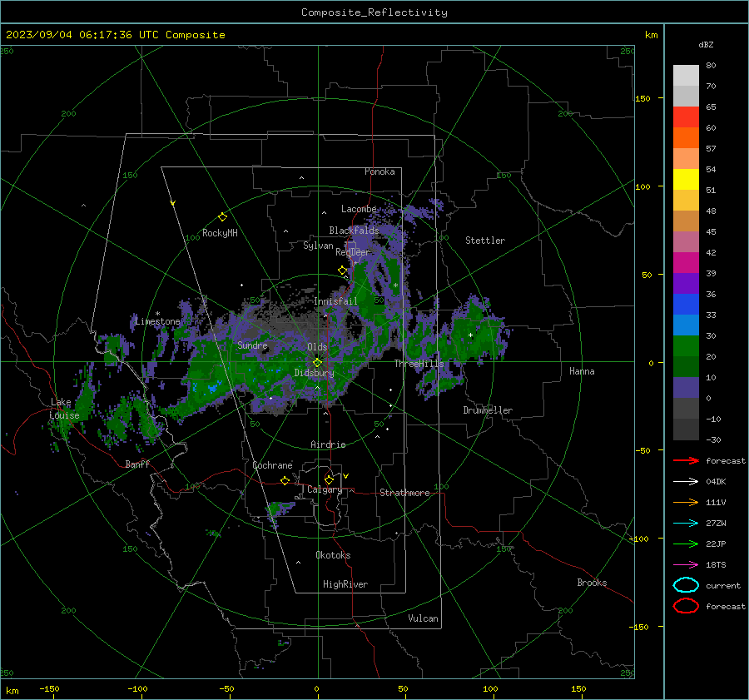Viewport: 749px width, 700px height.
Task: Click the Blackfalds label
Action: click(354, 231)
